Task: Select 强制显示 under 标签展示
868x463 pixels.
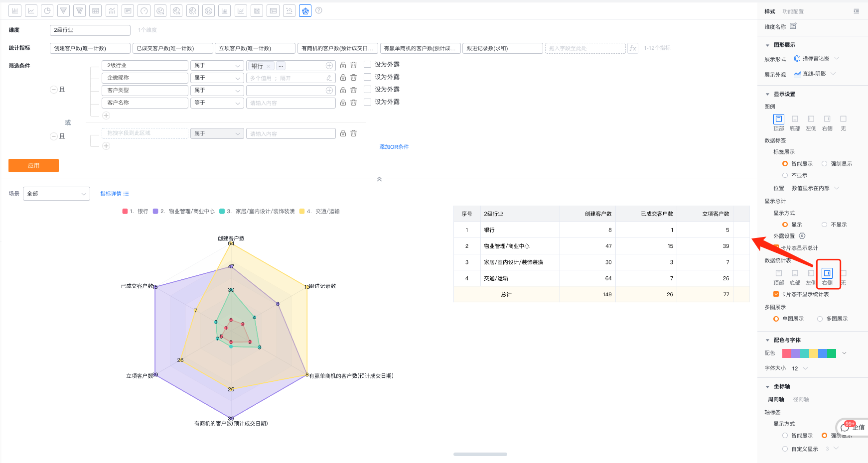Action: [824, 164]
